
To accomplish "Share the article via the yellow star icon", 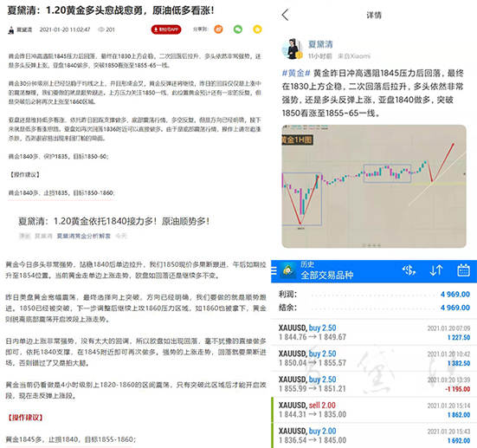I will coord(257,29).
